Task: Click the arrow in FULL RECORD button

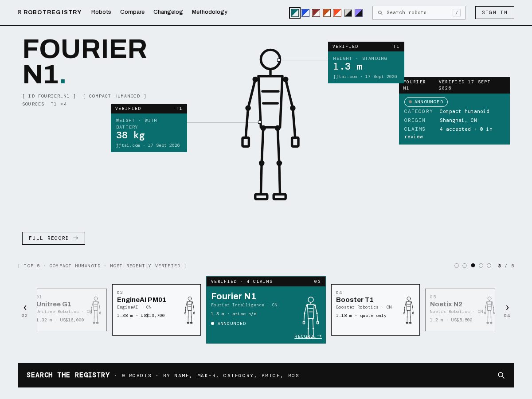Action: pyautogui.click(x=76, y=238)
